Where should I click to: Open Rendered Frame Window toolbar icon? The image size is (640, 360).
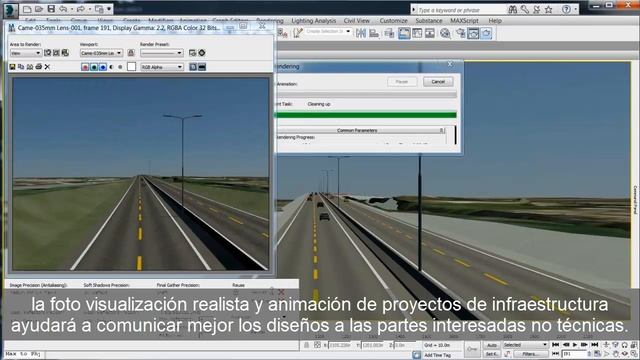coord(473,33)
